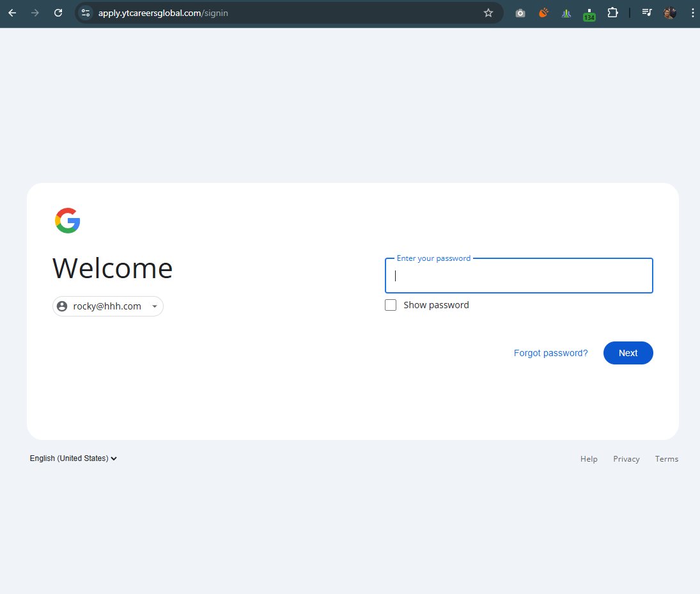Expand the rocky@hhh.com account switcher arrow
700x594 pixels.
pyautogui.click(x=155, y=306)
